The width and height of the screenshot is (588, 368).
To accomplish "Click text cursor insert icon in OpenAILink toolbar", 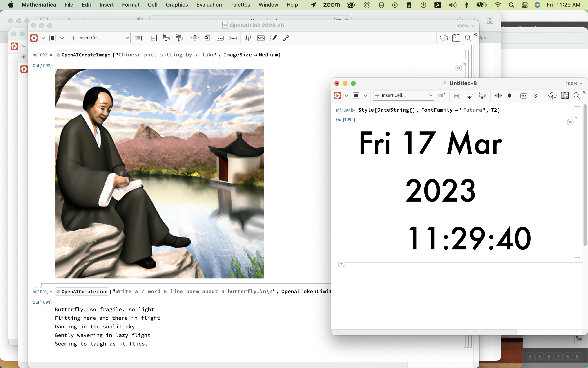I will click(x=195, y=38).
